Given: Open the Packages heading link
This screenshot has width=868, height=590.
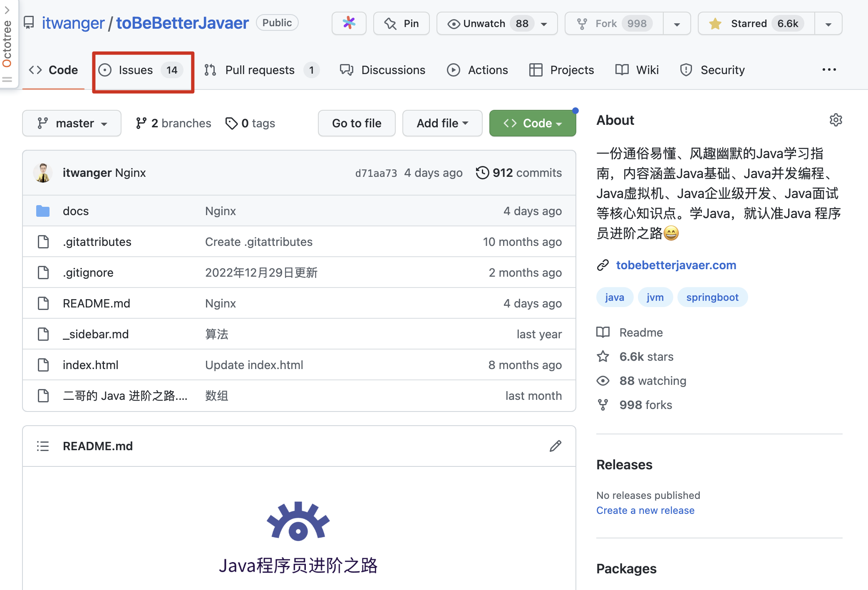Looking at the screenshot, I should 626,569.
